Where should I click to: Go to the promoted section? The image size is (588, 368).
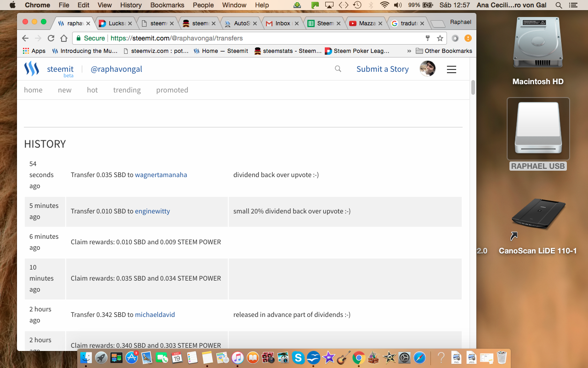172,90
